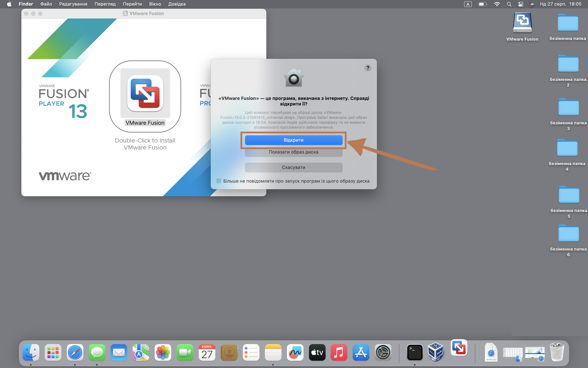The image size is (588, 368).
Task: Open Freeform from the Dock
Action: (x=295, y=352)
